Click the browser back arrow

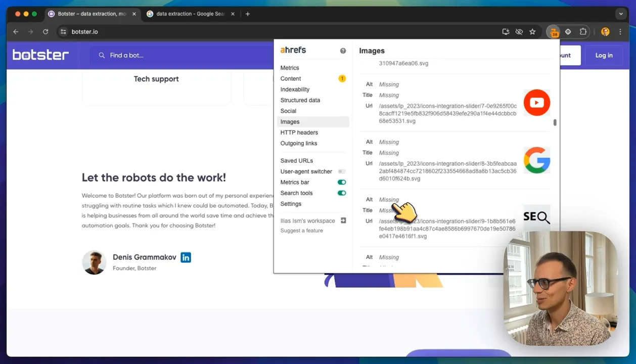pyautogui.click(x=16, y=32)
